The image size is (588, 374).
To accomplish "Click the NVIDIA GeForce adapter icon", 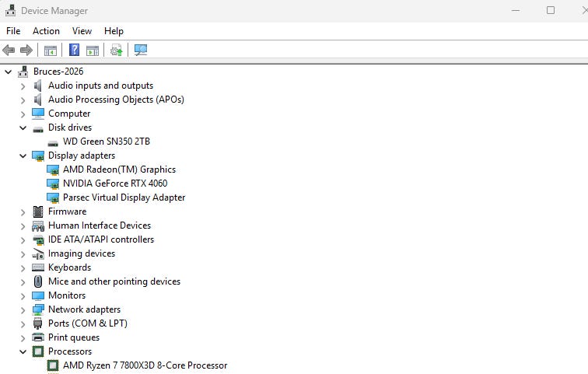I will 53,184.
